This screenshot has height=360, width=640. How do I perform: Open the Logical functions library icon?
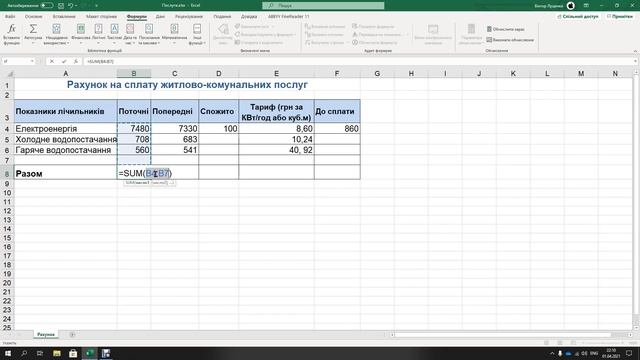[98, 29]
